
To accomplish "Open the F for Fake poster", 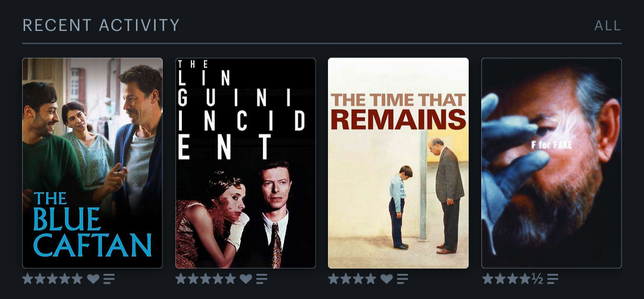I will click(552, 163).
